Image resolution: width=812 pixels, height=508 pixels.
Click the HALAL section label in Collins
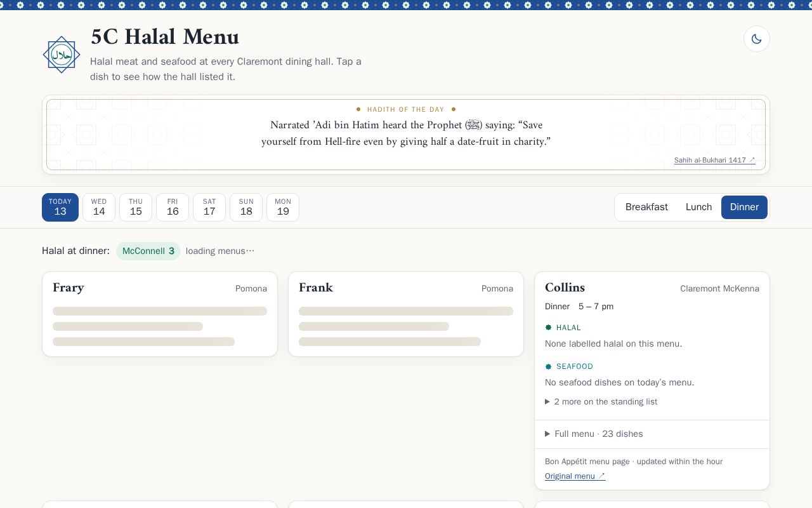[x=563, y=328]
